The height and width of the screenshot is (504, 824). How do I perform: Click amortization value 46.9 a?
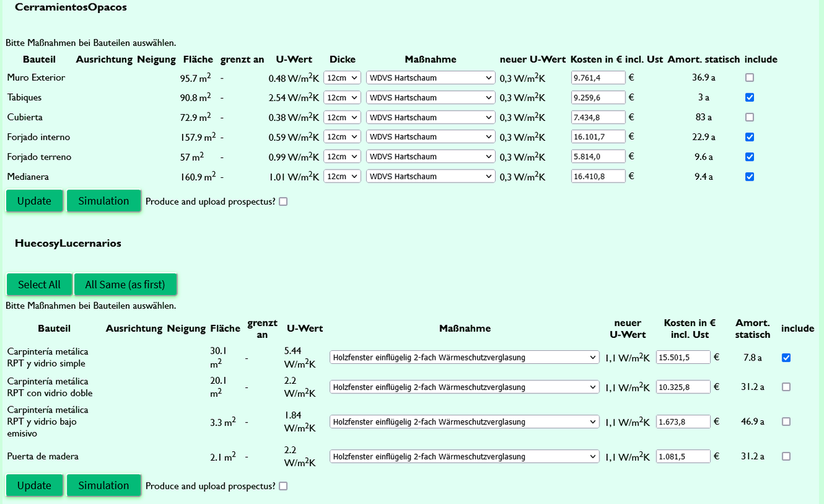(753, 421)
